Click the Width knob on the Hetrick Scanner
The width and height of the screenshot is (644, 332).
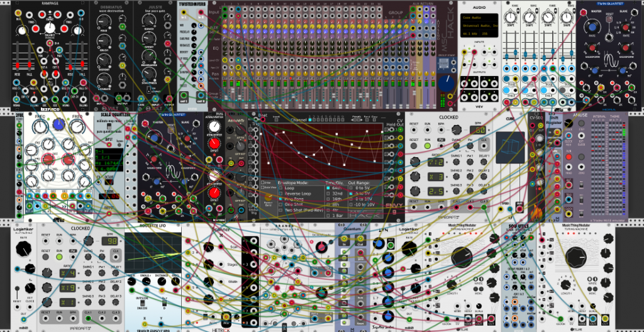(209, 282)
